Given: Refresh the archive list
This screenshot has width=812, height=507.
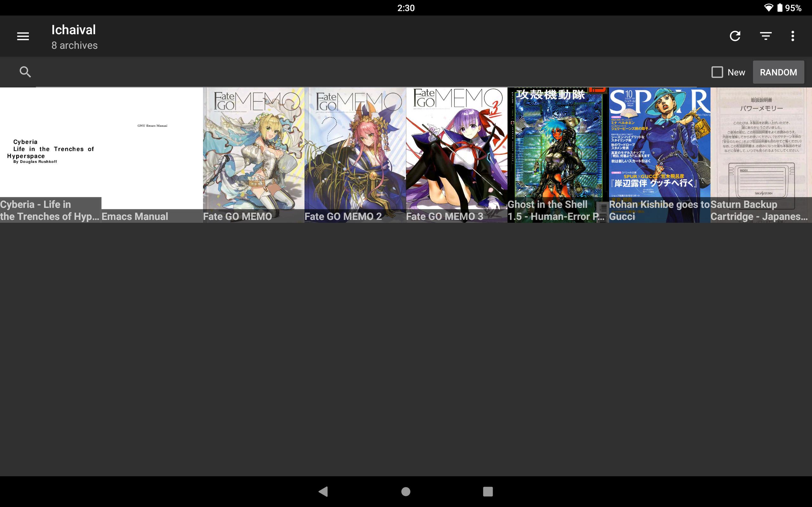Looking at the screenshot, I should 735,36.
